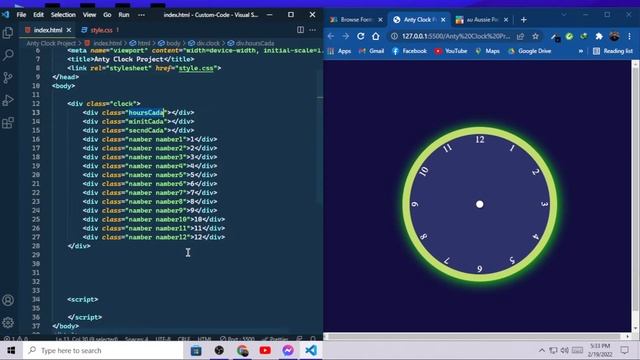Viewport: 640px width, 360px height.
Task: Bookmark this page with the star
Action: click(x=536, y=36)
